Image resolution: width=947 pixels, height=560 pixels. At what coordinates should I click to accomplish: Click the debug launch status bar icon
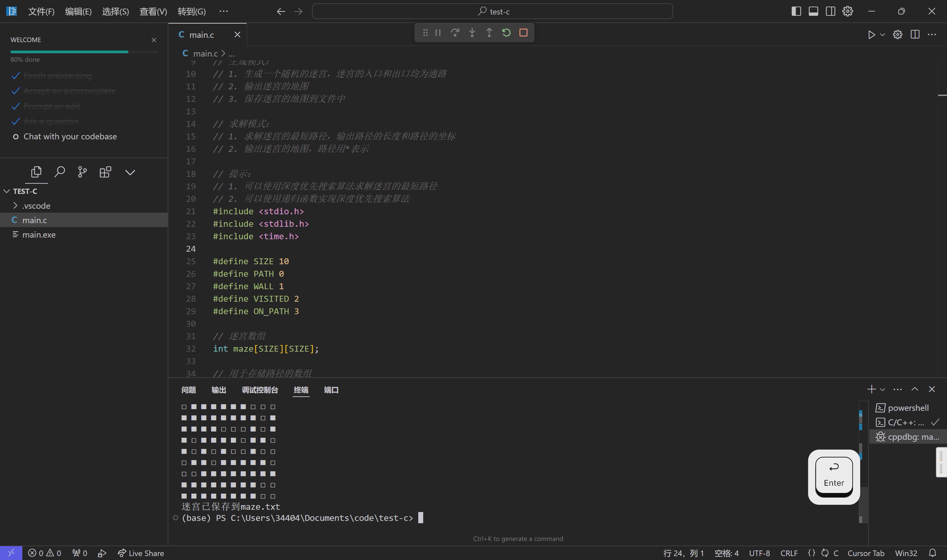pyautogui.click(x=102, y=553)
